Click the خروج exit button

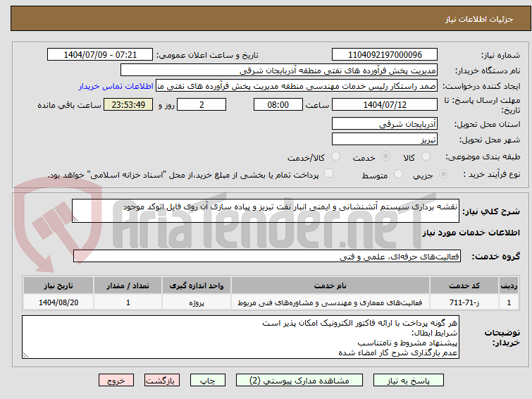pyautogui.click(x=116, y=381)
